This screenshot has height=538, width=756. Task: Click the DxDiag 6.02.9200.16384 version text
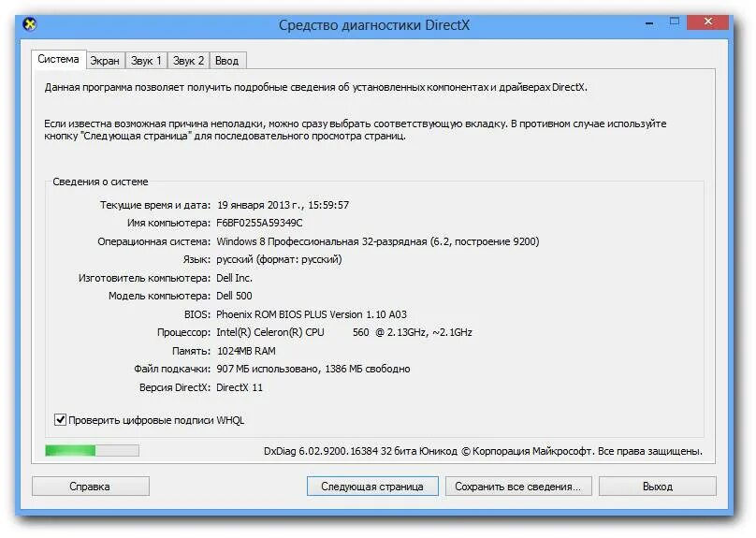[x=483, y=451]
